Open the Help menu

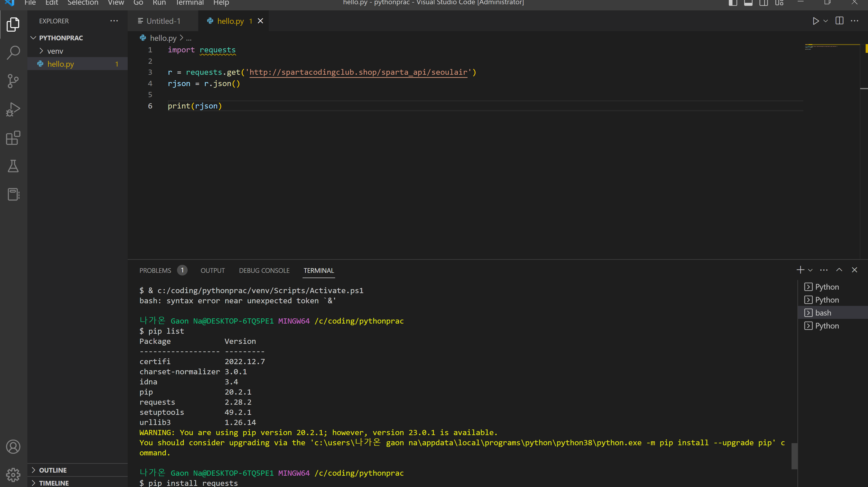221,3
